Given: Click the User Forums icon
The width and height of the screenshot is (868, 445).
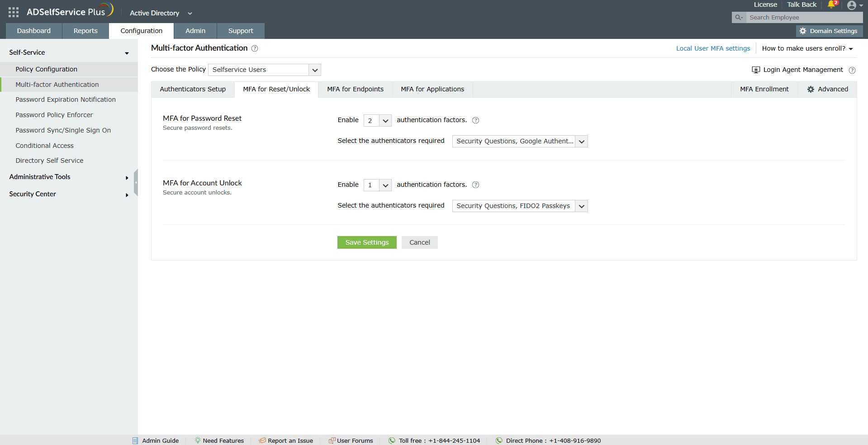Looking at the screenshot, I should [332, 440].
